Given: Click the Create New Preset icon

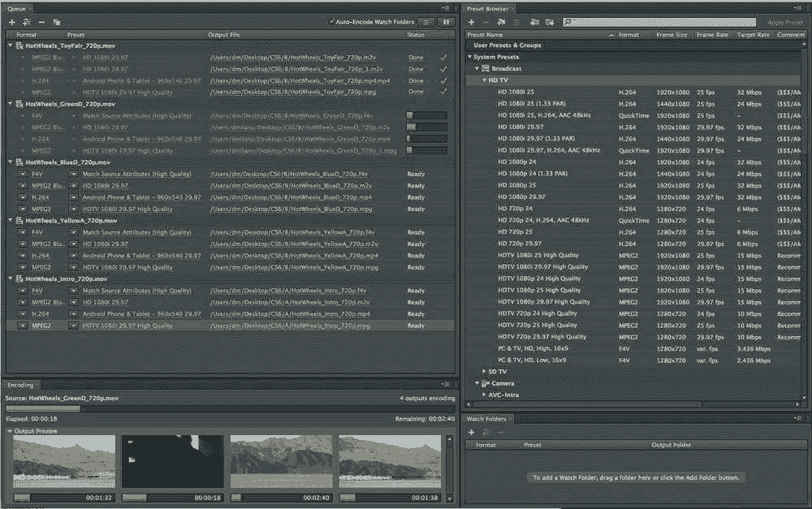Looking at the screenshot, I should click(x=471, y=22).
